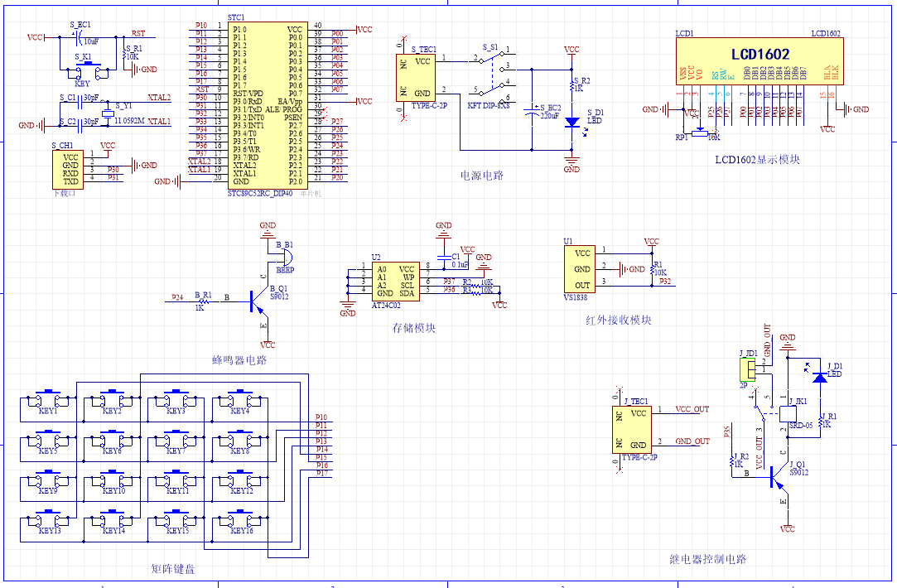
Task: Click the RP1 10K potentiometer symbol
Action: pyautogui.click(x=700, y=133)
